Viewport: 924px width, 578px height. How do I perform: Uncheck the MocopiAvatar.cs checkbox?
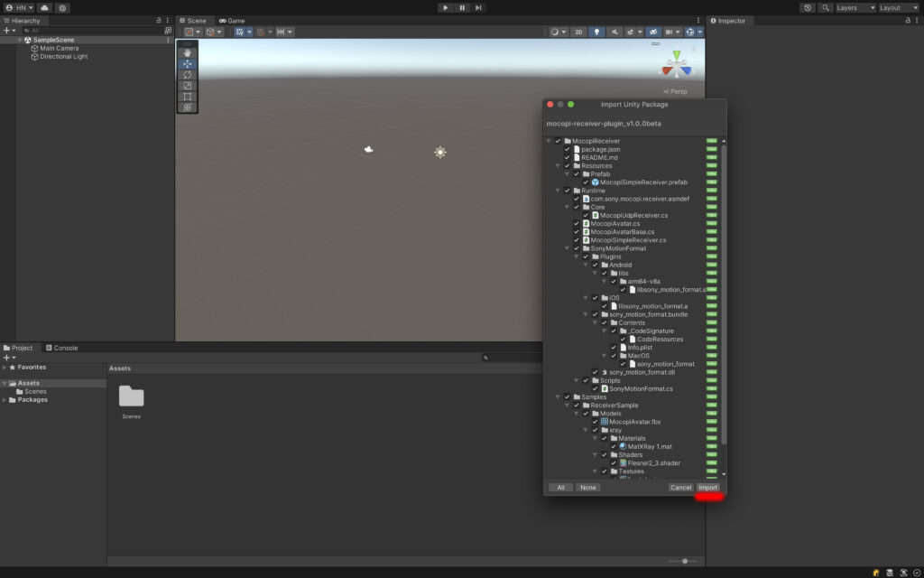[577, 224]
